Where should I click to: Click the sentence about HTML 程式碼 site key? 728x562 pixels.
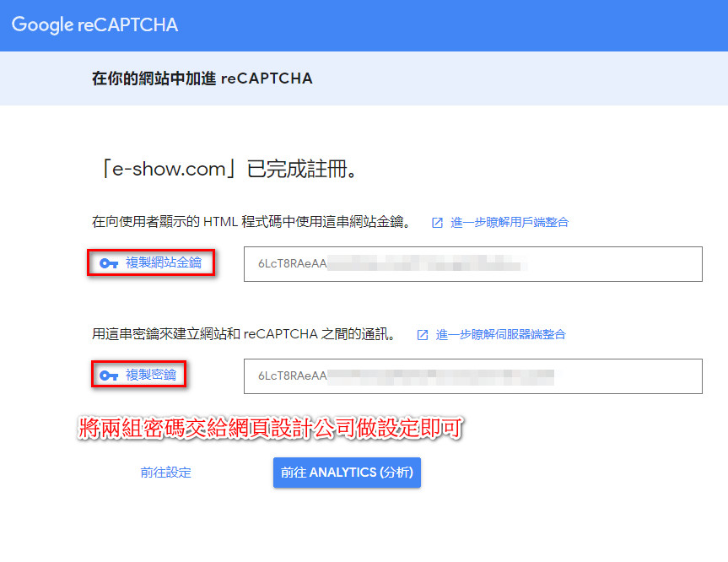251,222
